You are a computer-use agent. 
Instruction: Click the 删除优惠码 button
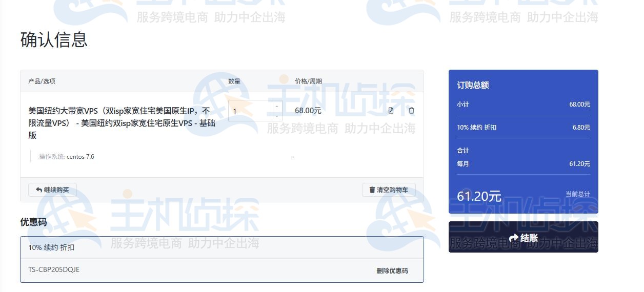tap(392, 271)
